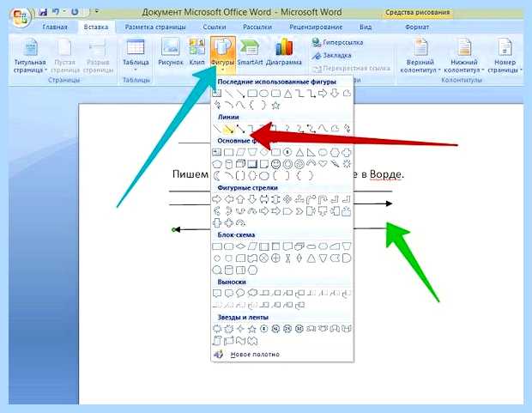Choose the can cylinder basic shape

[228, 164]
